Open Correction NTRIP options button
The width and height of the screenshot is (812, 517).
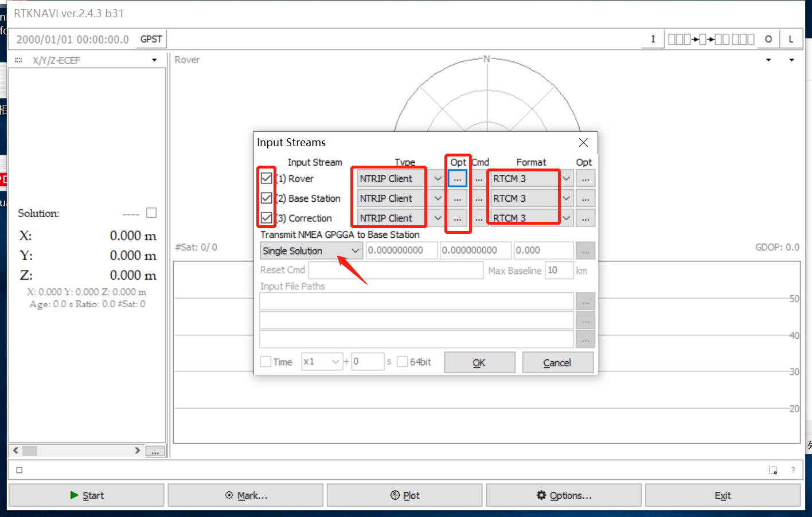(x=457, y=218)
